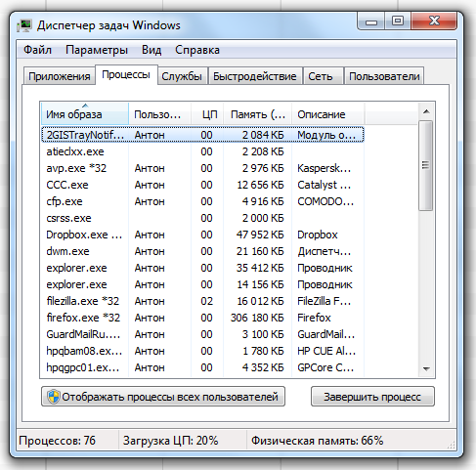Select the Dropbox.exe process
This screenshot has height=470, width=476.
pyautogui.click(x=202, y=235)
